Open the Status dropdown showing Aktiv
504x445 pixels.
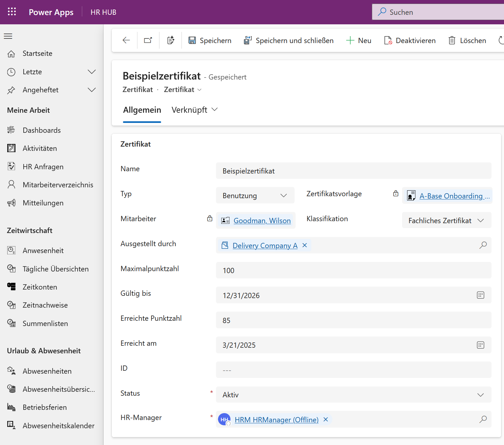tap(353, 395)
